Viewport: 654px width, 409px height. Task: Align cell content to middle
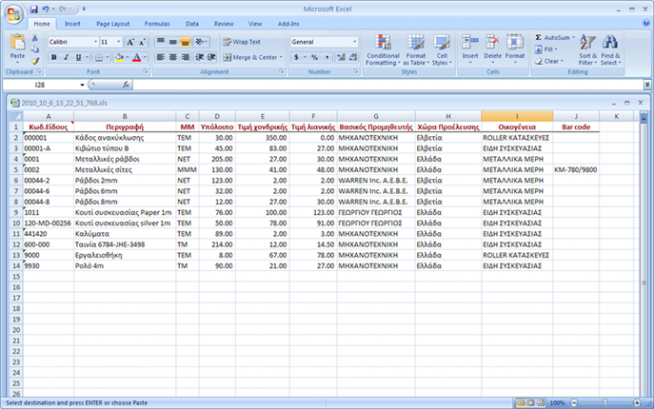tap(173, 42)
